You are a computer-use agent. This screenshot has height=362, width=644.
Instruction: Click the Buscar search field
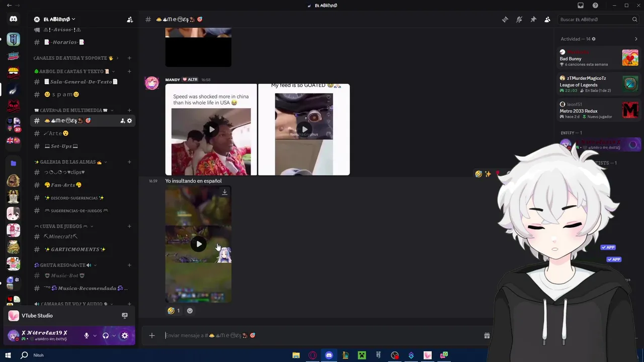(599, 20)
